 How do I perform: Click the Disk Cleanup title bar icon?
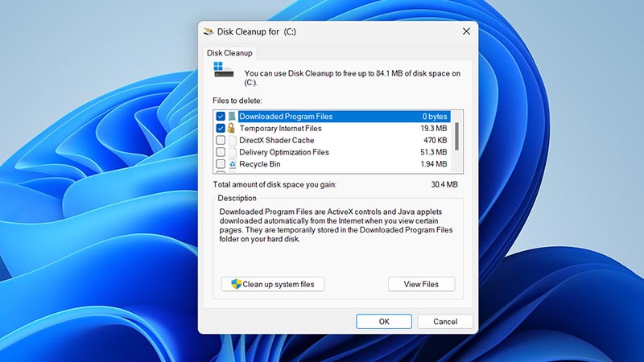(208, 31)
